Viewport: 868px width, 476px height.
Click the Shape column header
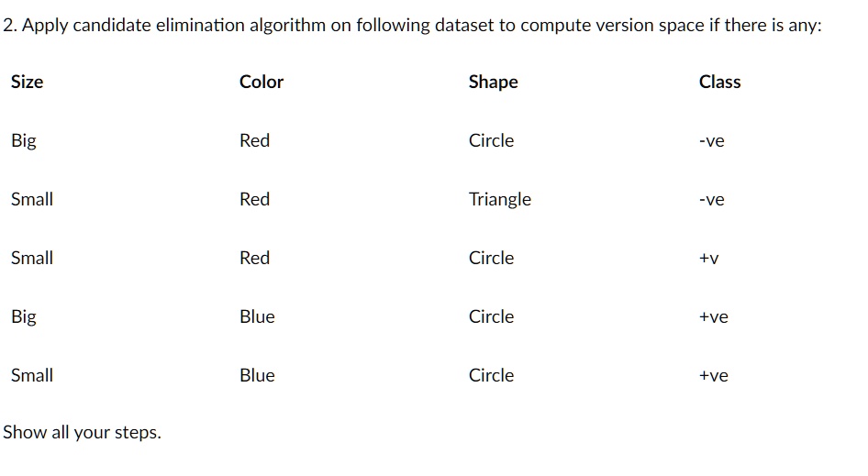click(494, 83)
